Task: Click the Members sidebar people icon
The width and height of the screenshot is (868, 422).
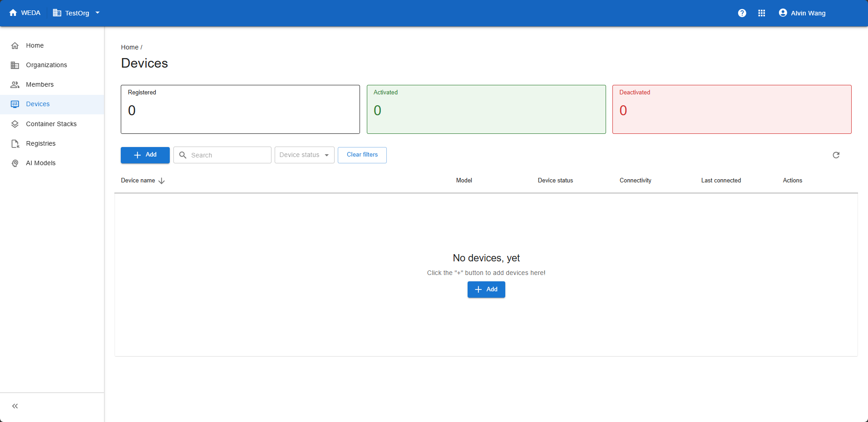Action: point(15,85)
